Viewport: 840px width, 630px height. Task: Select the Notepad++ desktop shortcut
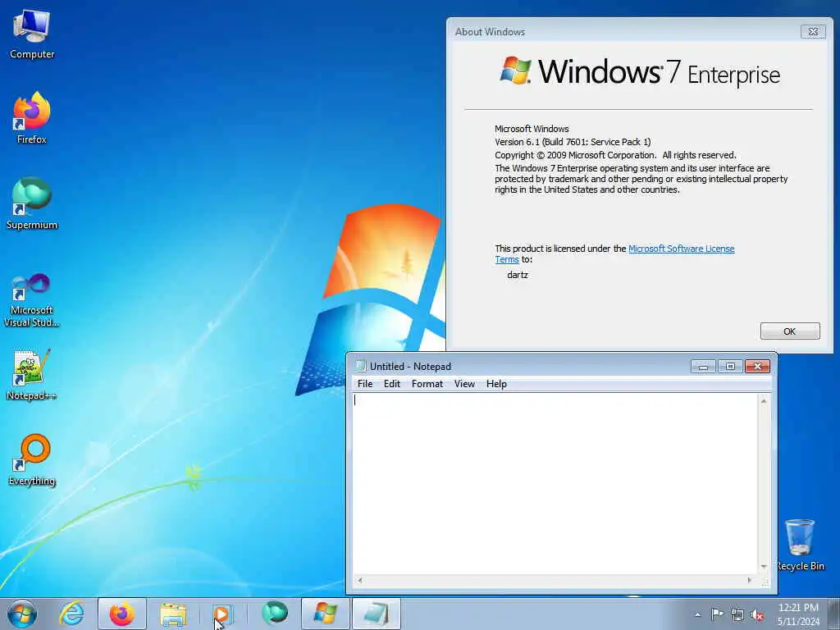pyautogui.click(x=32, y=375)
